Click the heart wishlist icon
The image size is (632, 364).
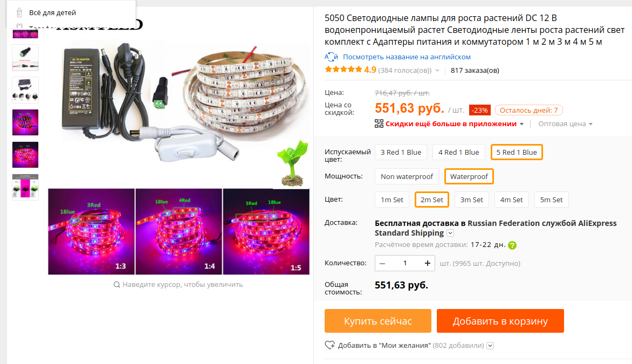(329, 345)
